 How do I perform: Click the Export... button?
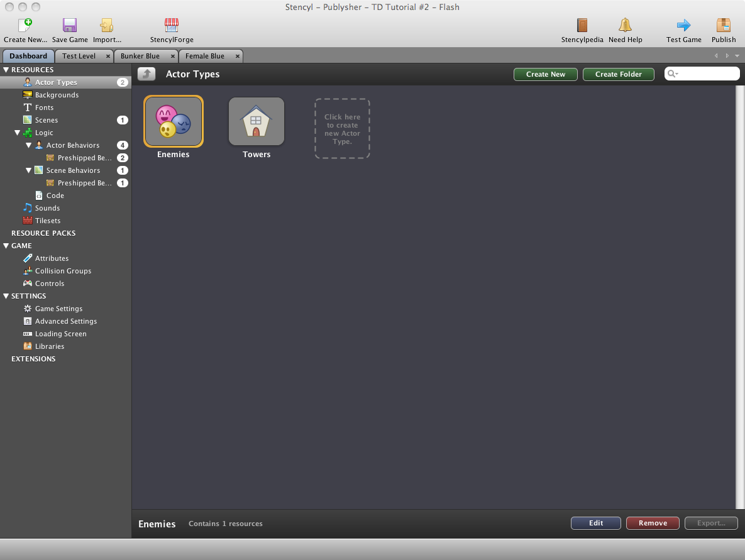pyautogui.click(x=711, y=523)
